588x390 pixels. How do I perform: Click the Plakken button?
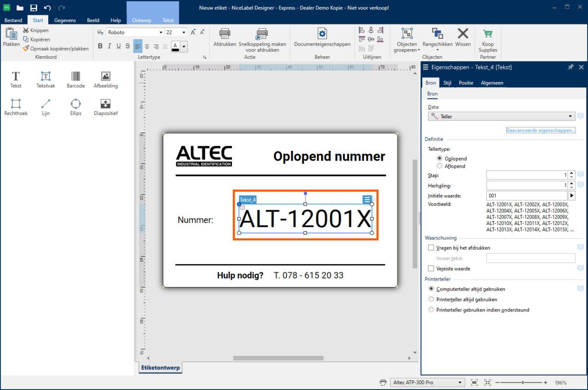tap(11, 37)
